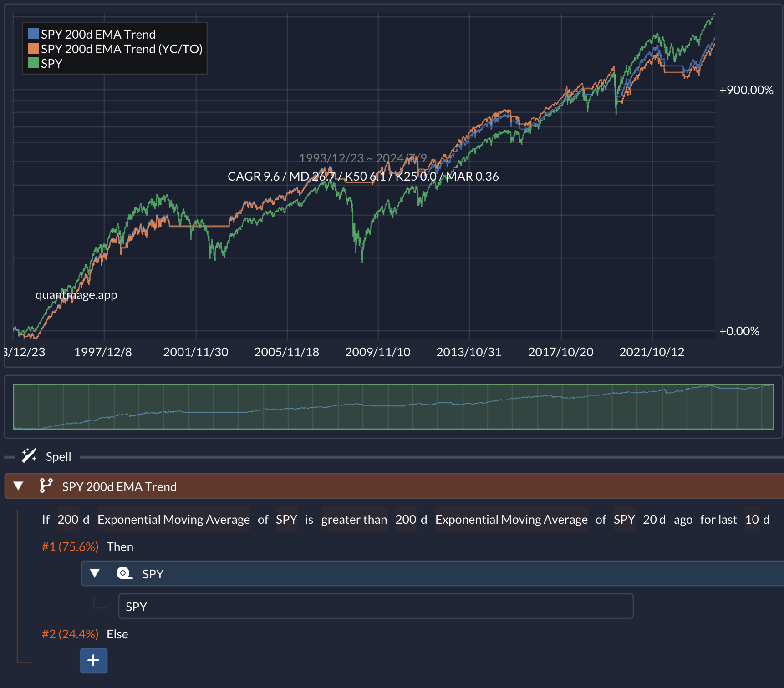
Task: Click the +0.00% axis label
Action: pos(739,331)
